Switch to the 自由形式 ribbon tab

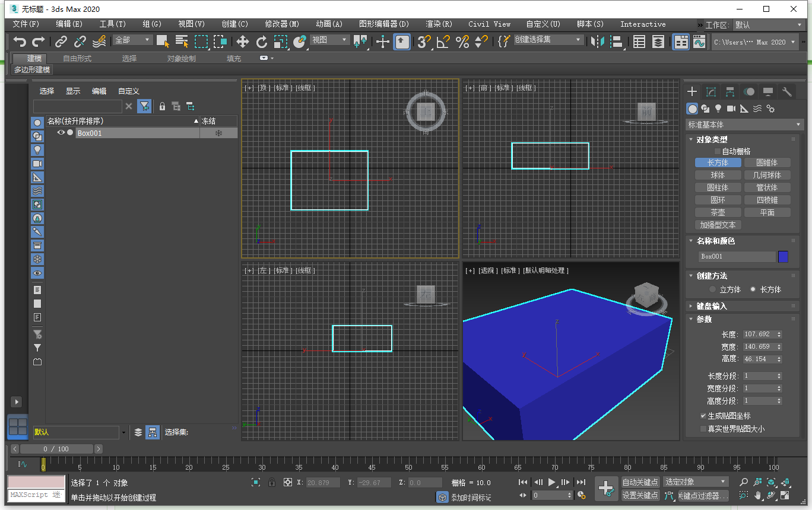(77, 58)
